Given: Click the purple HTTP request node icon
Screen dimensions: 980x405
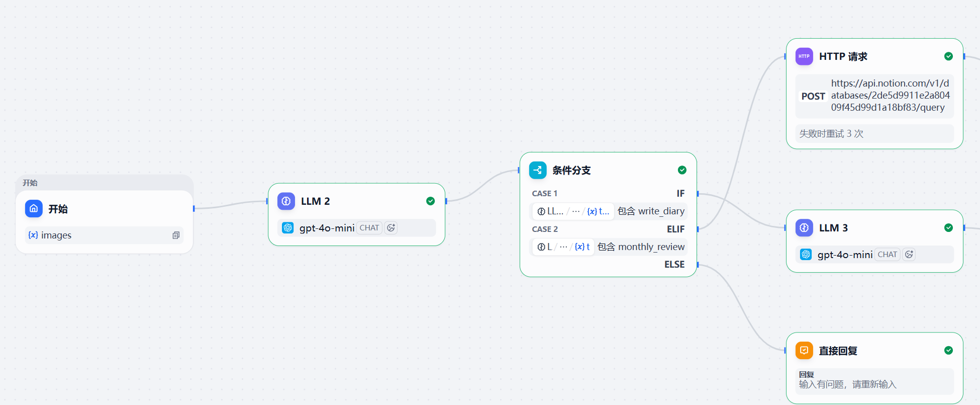Looking at the screenshot, I should (804, 56).
